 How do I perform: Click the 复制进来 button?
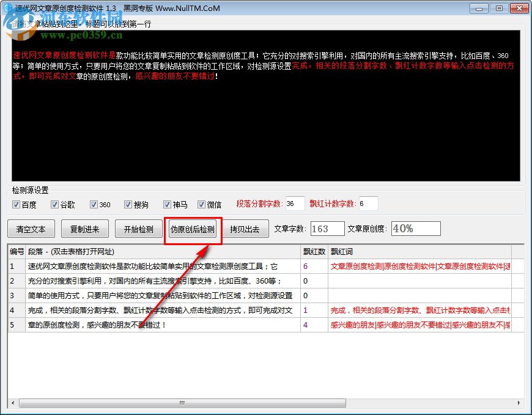(x=85, y=229)
